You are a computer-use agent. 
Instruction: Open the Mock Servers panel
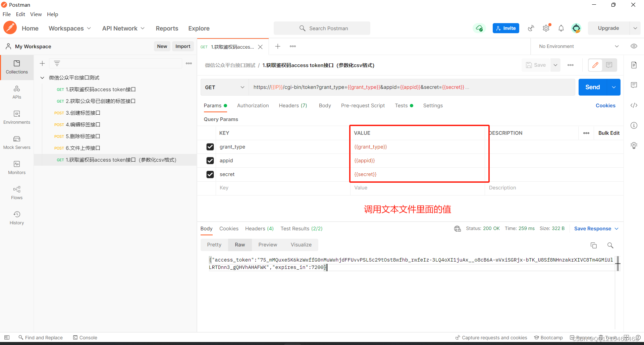pyautogui.click(x=17, y=142)
